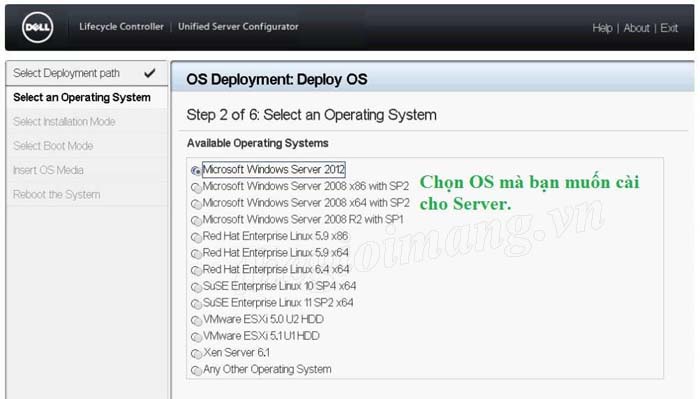Click Select an Operating System step

[x=87, y=97]
